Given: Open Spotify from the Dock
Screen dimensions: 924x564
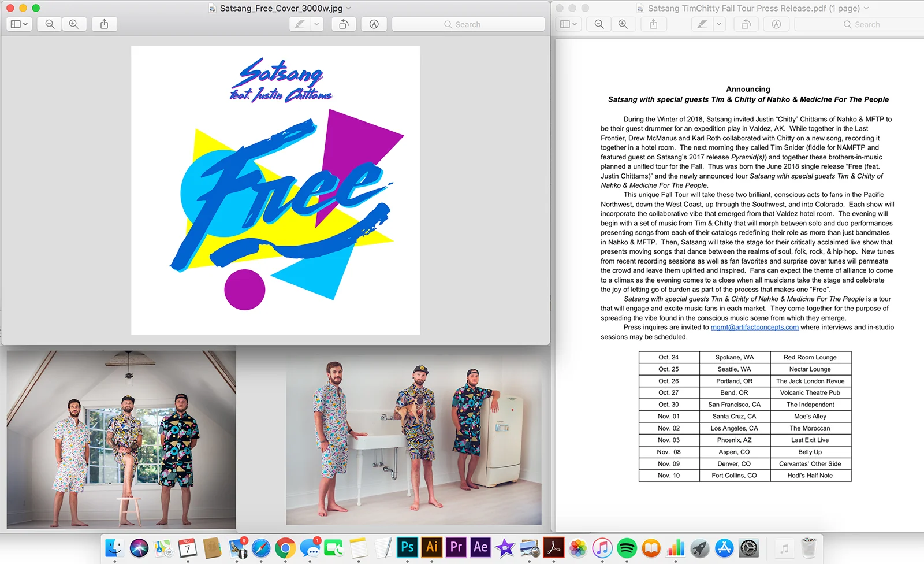Looking at the screenshot, I should pos(627,547).
